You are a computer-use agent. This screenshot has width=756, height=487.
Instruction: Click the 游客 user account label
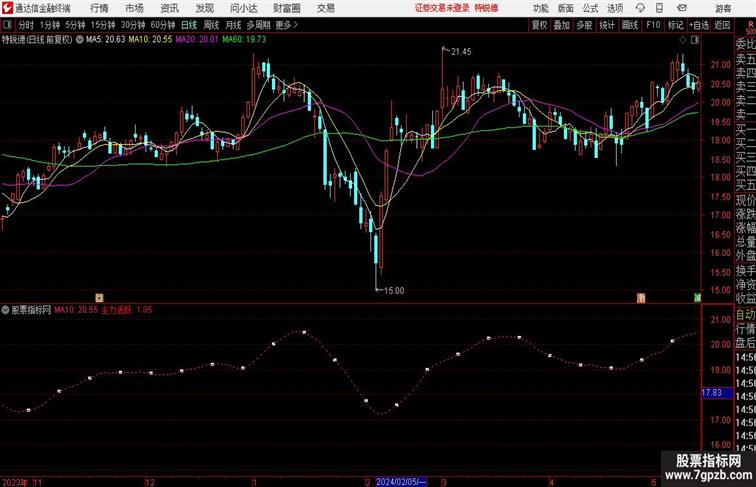(723, 9)
